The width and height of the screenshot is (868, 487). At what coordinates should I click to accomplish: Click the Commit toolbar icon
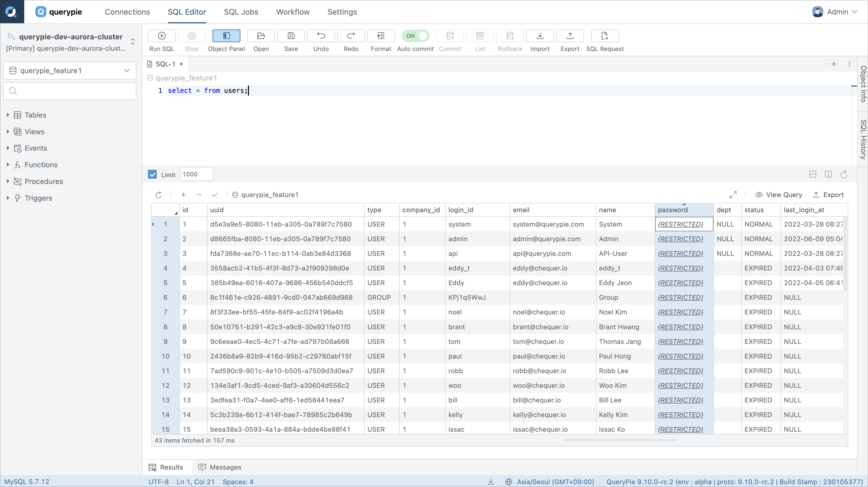tap(450, 36)
